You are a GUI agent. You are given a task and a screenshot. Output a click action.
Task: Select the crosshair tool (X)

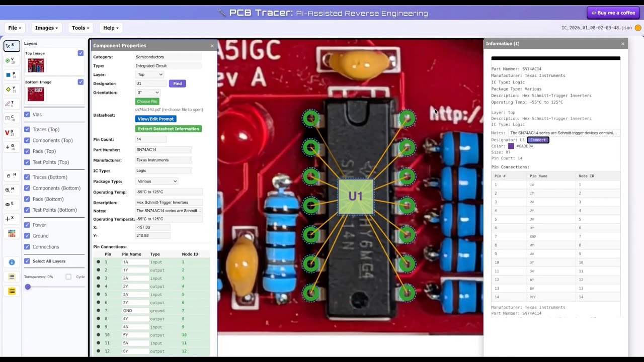coord(12,218)
